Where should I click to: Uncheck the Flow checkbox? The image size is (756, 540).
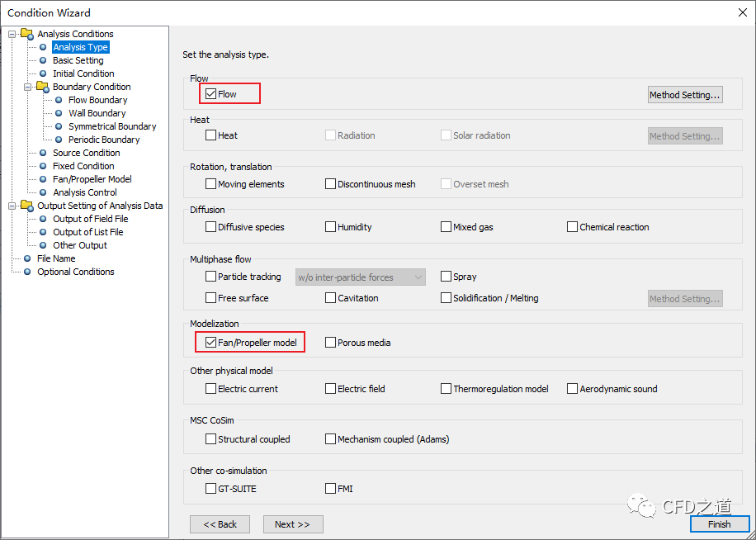click(211, 94)
